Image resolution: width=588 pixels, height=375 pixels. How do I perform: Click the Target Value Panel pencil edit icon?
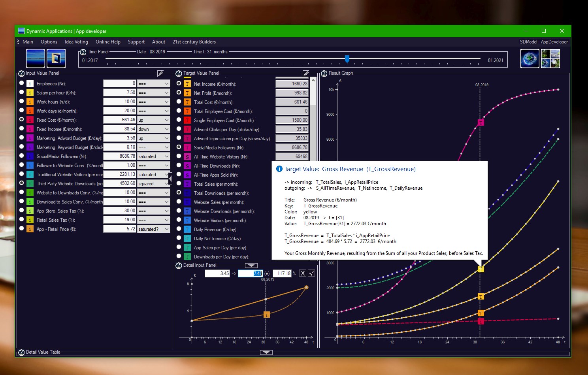306,73
